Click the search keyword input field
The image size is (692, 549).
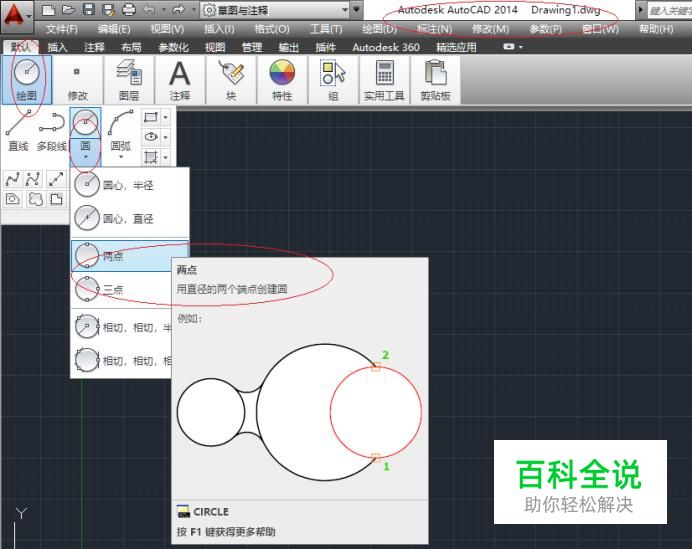pyautogui.click(x=669, y=10)
